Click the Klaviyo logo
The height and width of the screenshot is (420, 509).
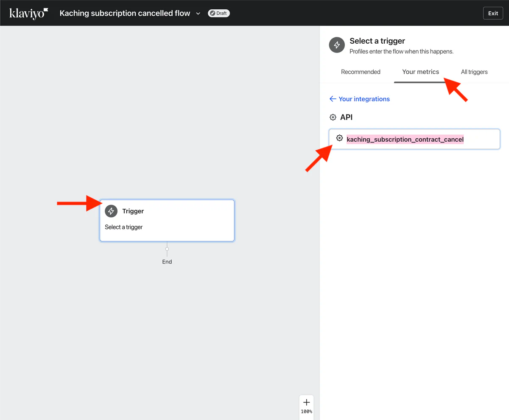29,13
